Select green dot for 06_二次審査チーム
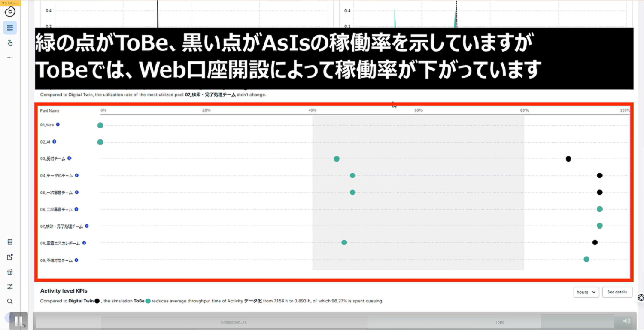The width and height of the screenshot is (644, 330). pos(600,209)
